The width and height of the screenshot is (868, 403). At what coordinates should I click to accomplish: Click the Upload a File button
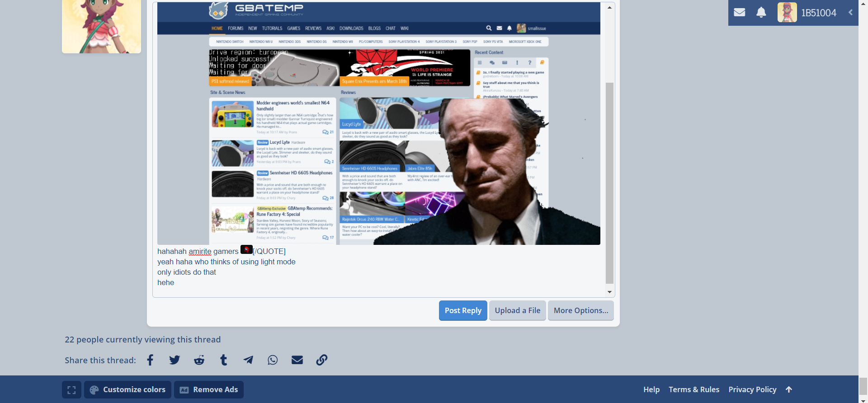click(x=518, y=310)
